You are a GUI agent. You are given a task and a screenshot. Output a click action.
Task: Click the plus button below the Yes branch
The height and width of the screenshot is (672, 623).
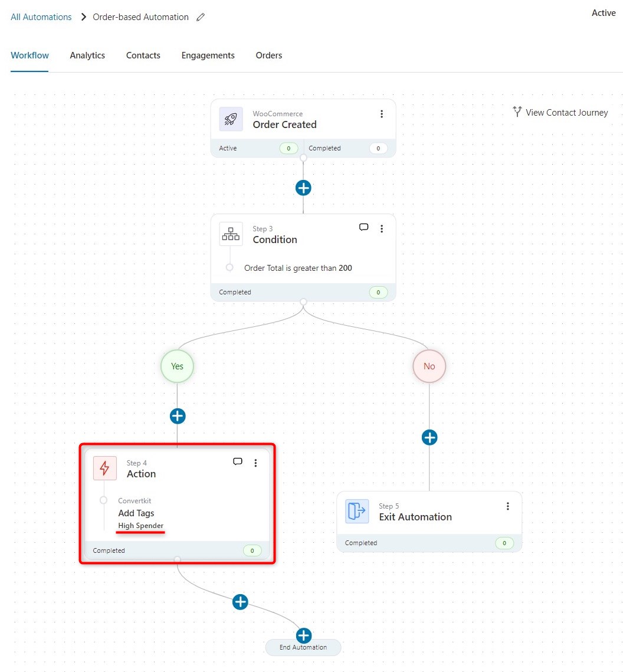pos(177,416)
